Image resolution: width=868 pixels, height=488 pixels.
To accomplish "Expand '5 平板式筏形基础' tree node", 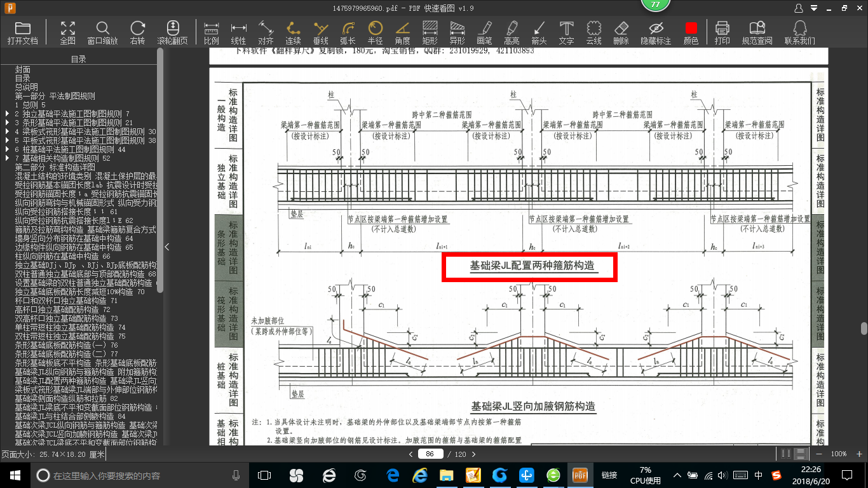I will (x=7, y=140).
